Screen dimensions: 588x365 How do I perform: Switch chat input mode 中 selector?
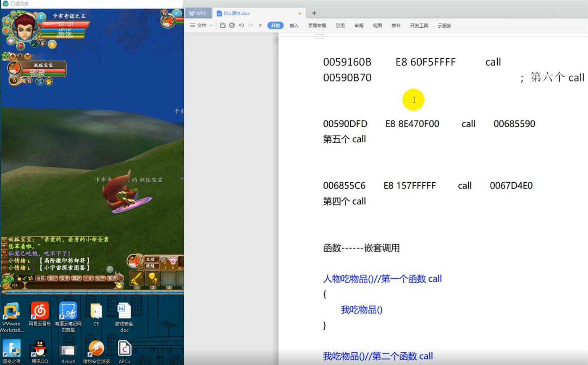(x=15, y=286)
